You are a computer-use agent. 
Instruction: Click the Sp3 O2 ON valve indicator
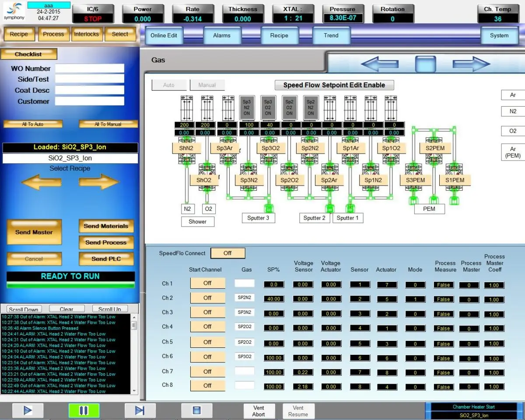click(268, 107)
